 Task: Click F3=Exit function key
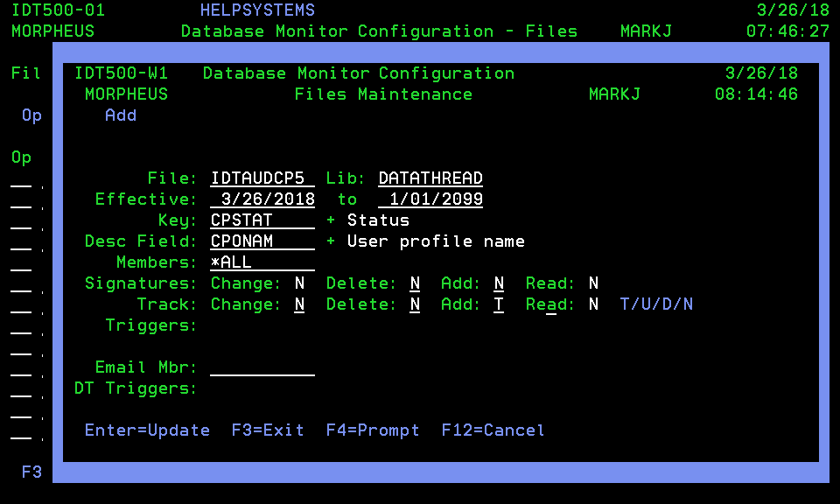pos(268,430)
